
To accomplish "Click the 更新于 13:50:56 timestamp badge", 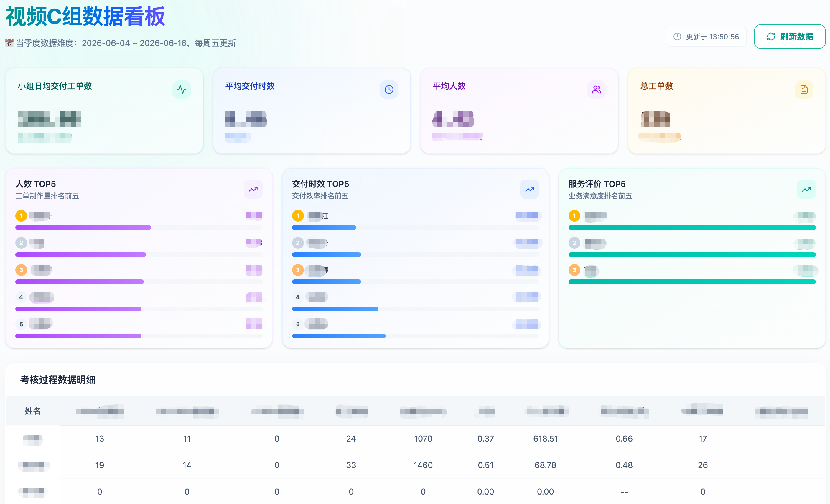I will click(706, 36).
